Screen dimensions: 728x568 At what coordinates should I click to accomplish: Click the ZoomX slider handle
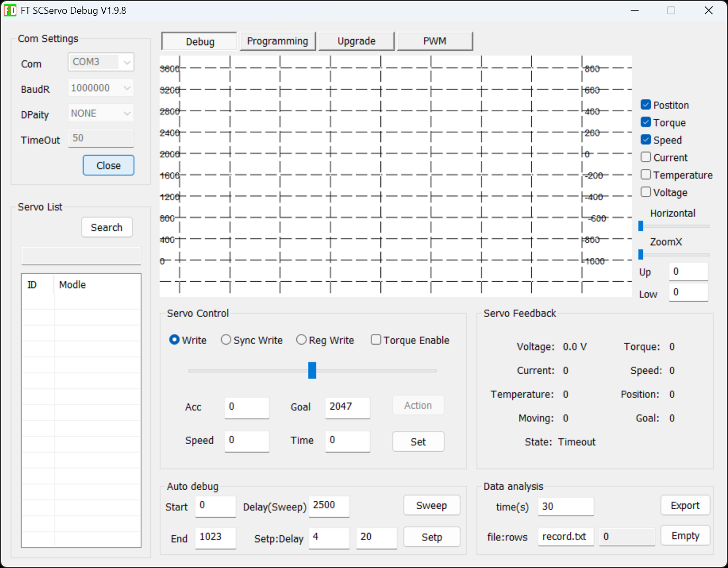(x=641, y=255)
